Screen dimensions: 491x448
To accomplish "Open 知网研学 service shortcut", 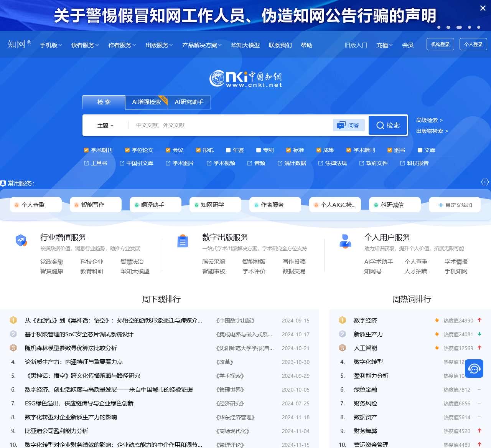I will [x=215, y=205].
